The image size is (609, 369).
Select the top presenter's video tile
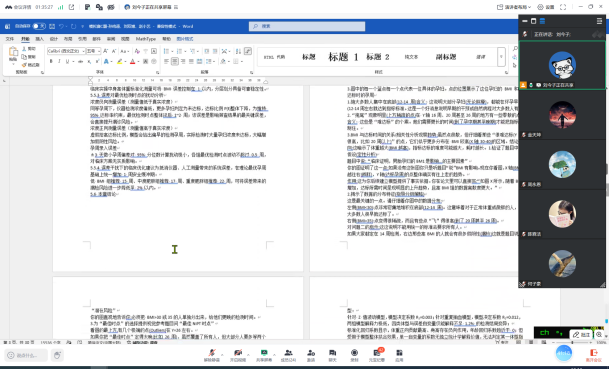coord(562,65)
